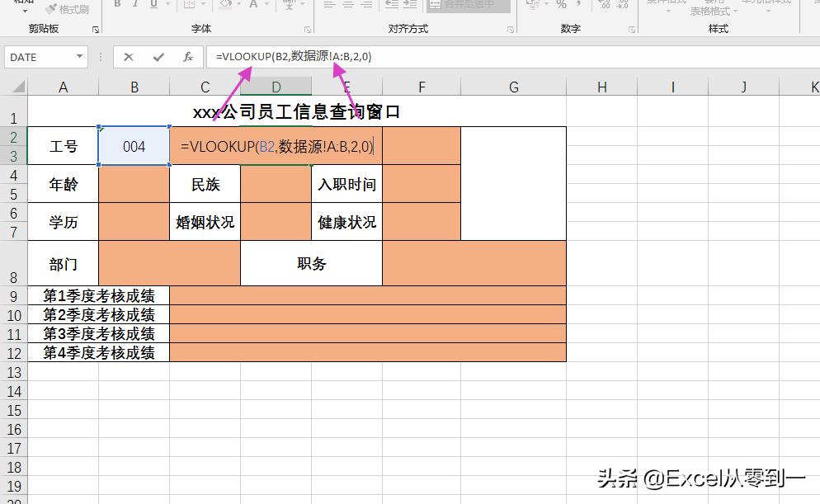Click the Increase Decimal icon

click(x=604, y=5)
